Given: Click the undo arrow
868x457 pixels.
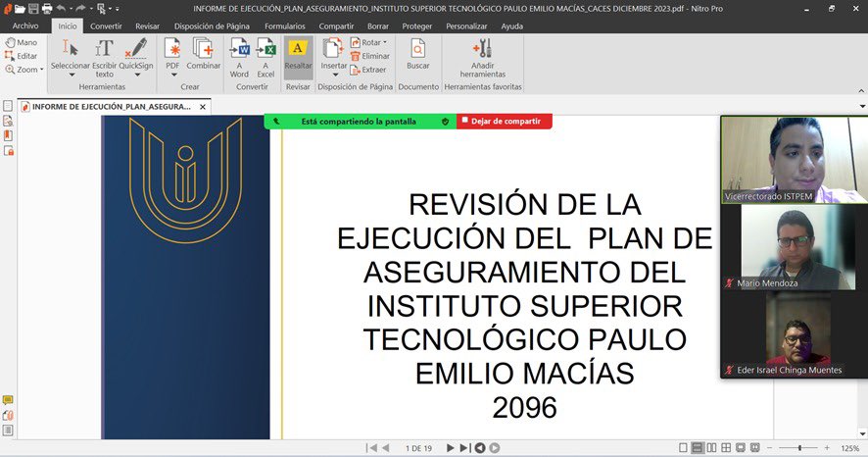Looking at the screenshot, I should pyautogui.click(x=61, y=8).
